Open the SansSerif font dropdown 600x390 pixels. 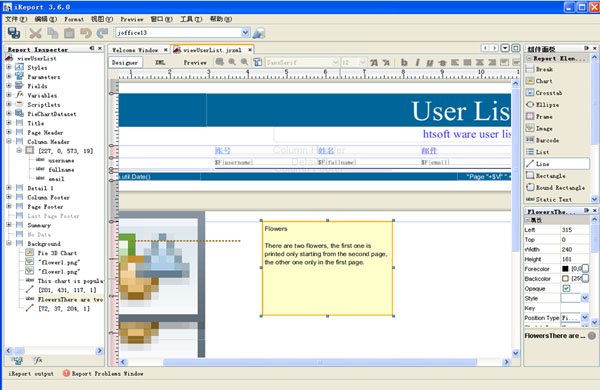(335, 62)
